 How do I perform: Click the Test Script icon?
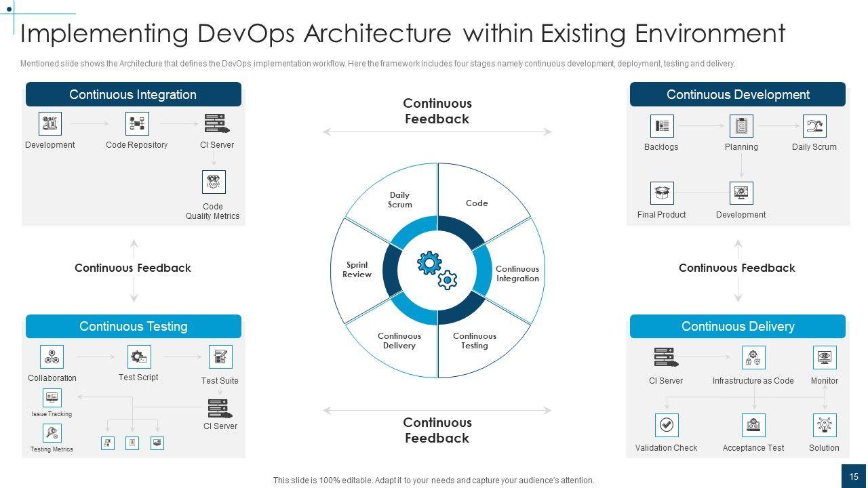pyautogui.click(x=139, y=357)
